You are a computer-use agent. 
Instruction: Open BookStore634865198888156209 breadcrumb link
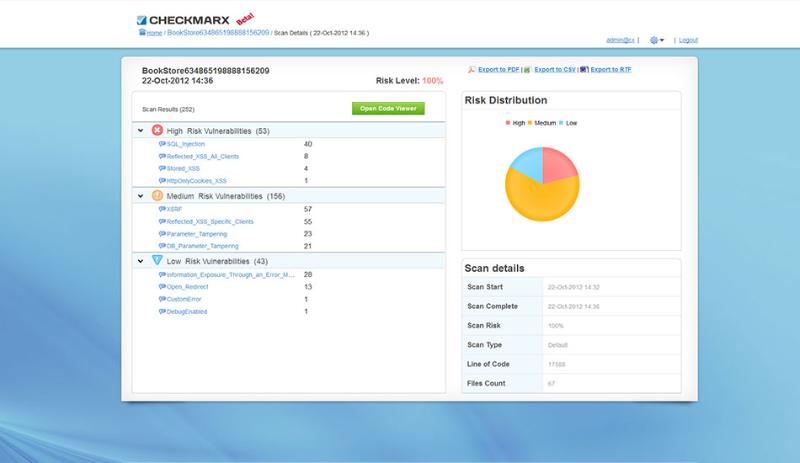[218, 33]
